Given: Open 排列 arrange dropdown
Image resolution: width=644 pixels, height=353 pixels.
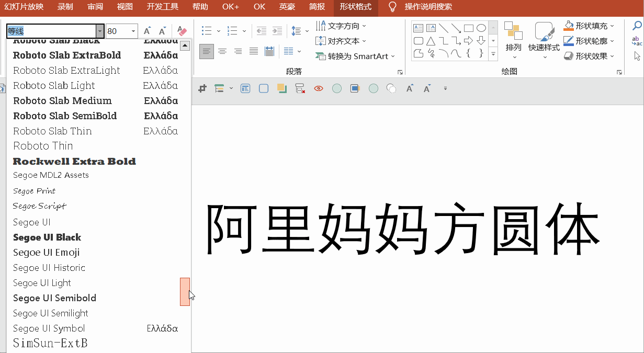Looking at the screenshot, I should coord(514,41).
